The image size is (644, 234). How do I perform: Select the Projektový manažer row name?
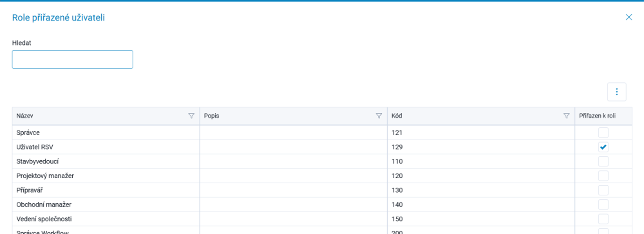45,175
